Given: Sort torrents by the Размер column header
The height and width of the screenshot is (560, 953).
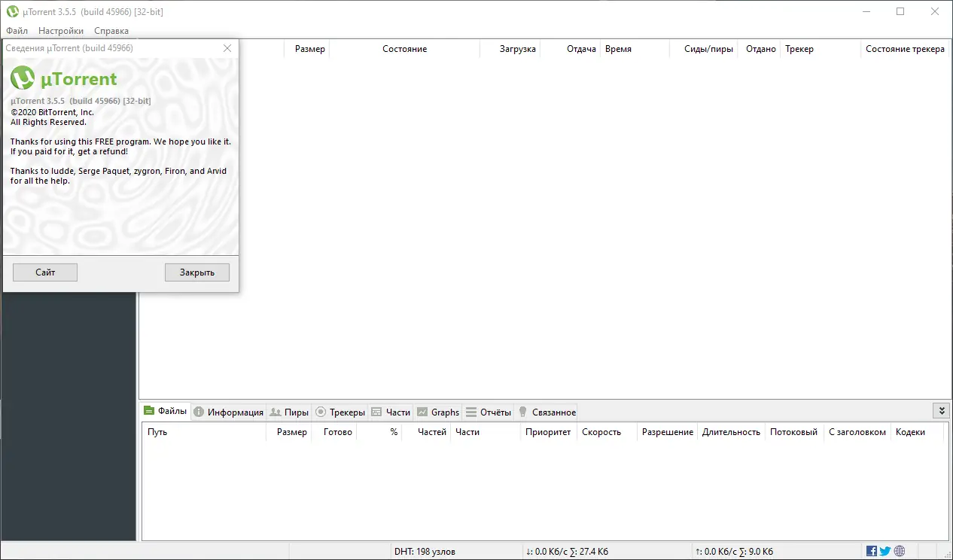Looking at the screenshot, I should click(x=309, y=48).
